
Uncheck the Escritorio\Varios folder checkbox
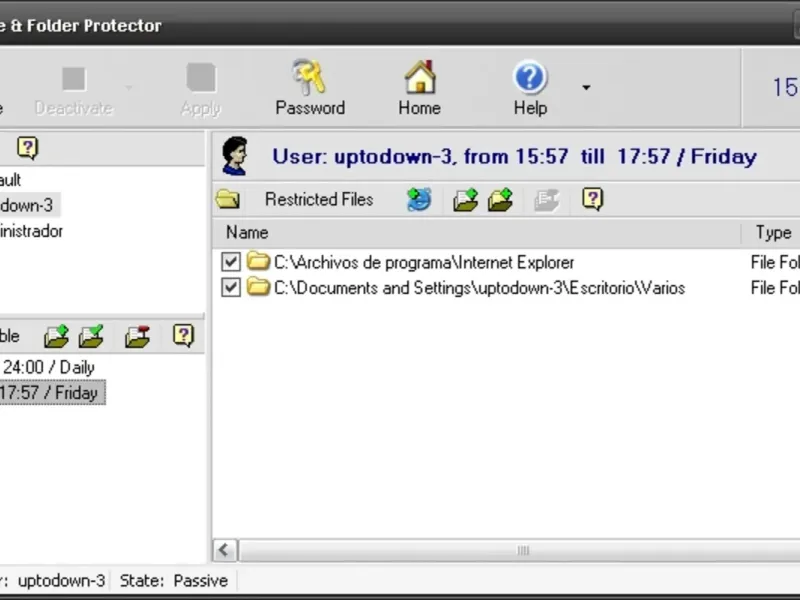pyautogui.click(x=231, y=287)
